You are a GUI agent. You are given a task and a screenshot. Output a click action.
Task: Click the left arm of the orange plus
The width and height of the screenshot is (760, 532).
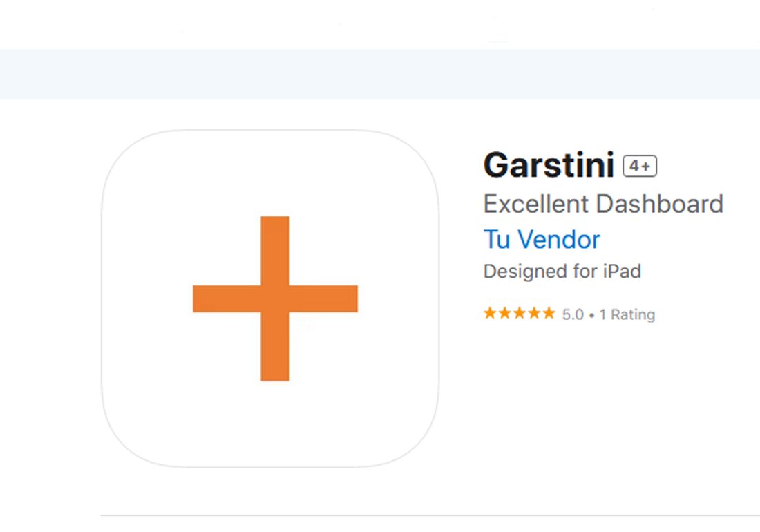tap(227, 298)
